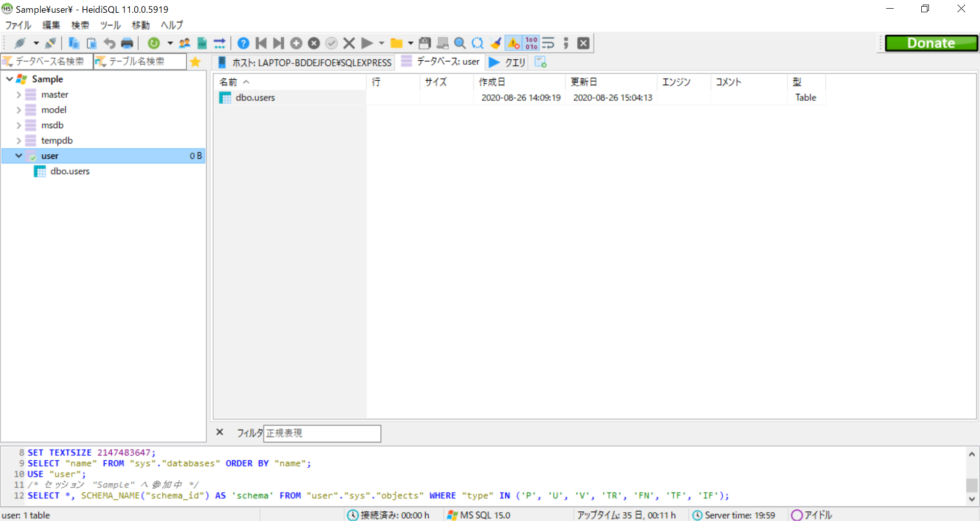Click the フィルタ 正規表現 input field
This screenshot has height=521, width=980.
(322, 433)
